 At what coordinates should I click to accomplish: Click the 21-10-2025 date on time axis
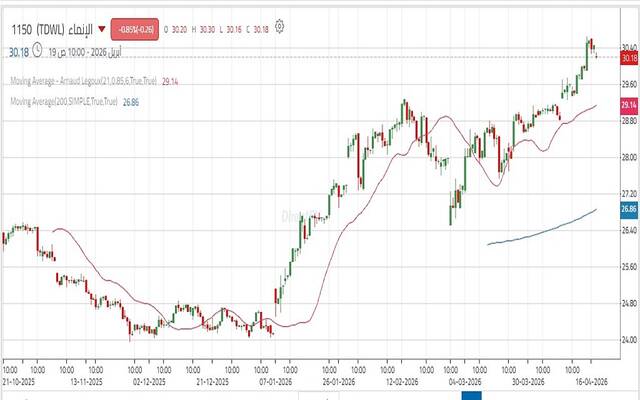click(20, 381)
